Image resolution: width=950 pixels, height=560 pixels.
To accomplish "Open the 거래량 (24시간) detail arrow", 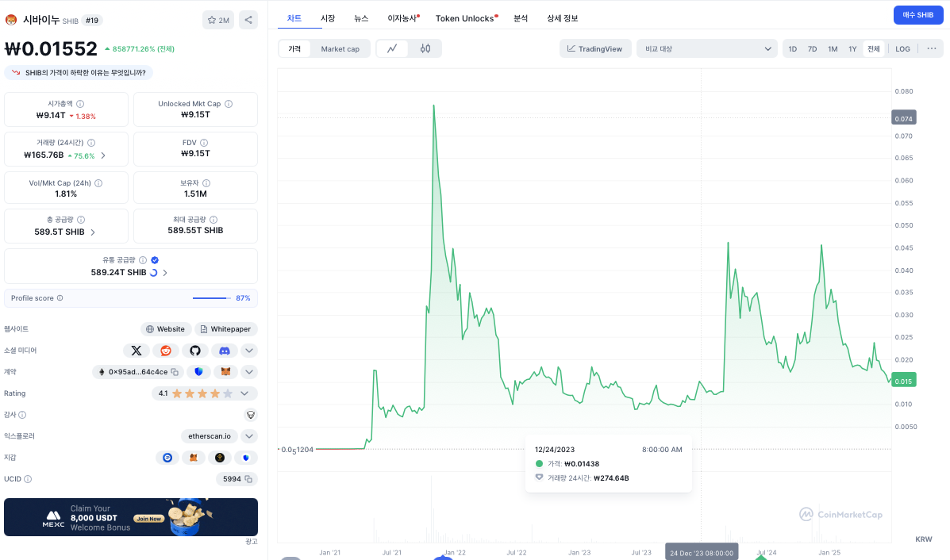I will pos(103,155).
